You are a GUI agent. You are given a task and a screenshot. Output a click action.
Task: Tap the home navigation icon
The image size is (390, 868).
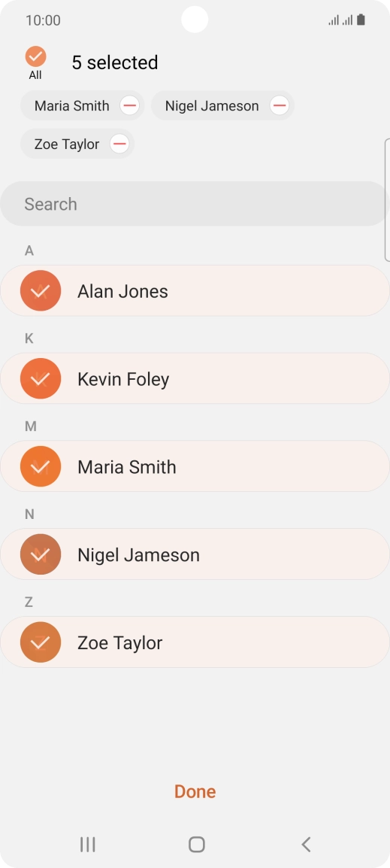196,844
